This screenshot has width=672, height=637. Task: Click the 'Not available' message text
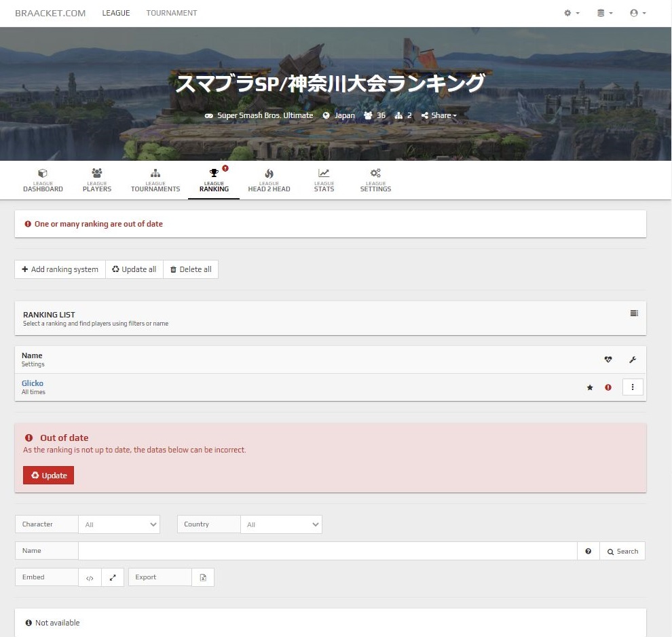58,623
